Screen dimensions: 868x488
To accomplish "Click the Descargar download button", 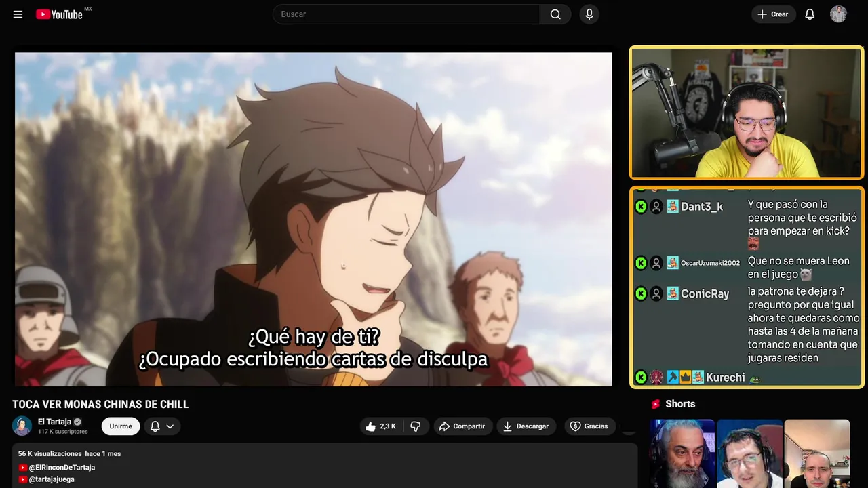I will (x=526, y=426).
